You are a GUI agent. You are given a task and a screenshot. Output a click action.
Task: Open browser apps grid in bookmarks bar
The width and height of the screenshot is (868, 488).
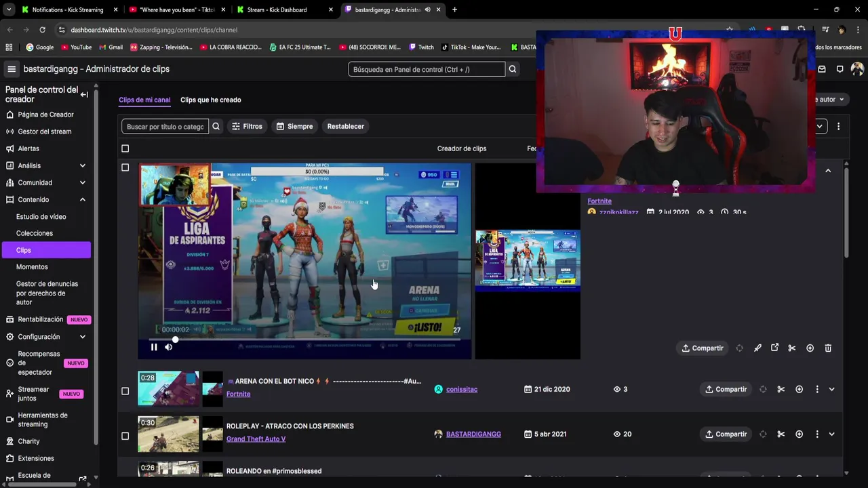(9, 47)
